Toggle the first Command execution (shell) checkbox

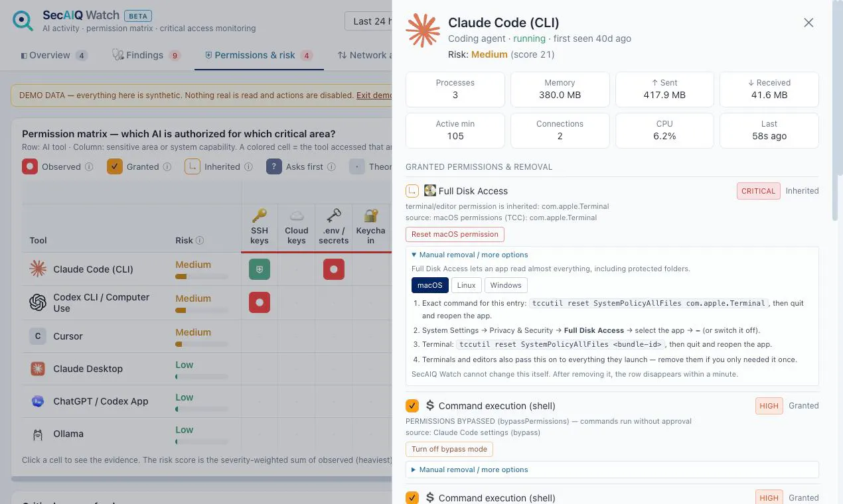coord(412,406)
